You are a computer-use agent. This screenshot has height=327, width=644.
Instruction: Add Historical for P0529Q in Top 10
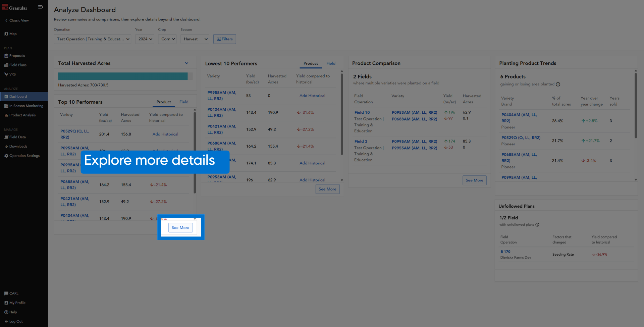(x=165, y=134)
